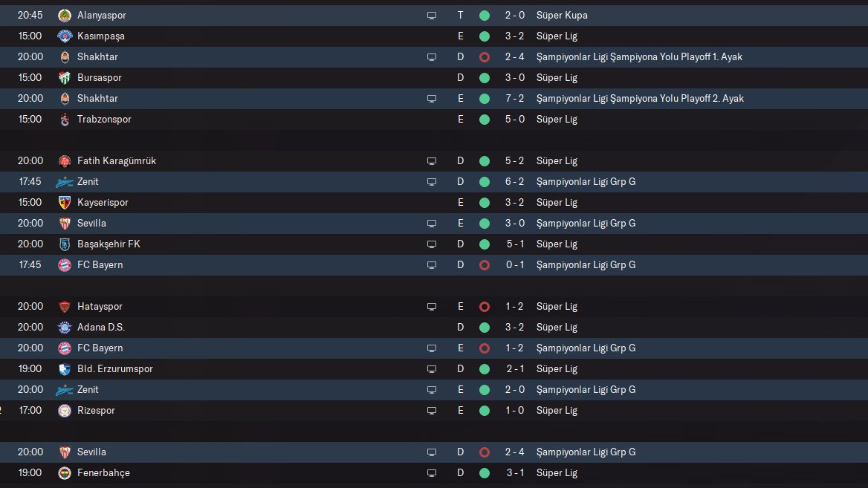The image size is (868, 488).
Task: Click the Kayserispor crest icon
Action: (65, 203)
